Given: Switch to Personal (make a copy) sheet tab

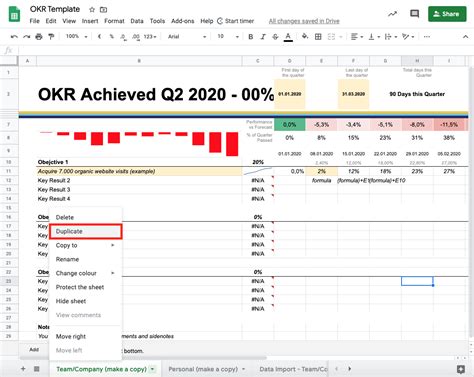Looking at the screenshot, I should coord(203,369).
